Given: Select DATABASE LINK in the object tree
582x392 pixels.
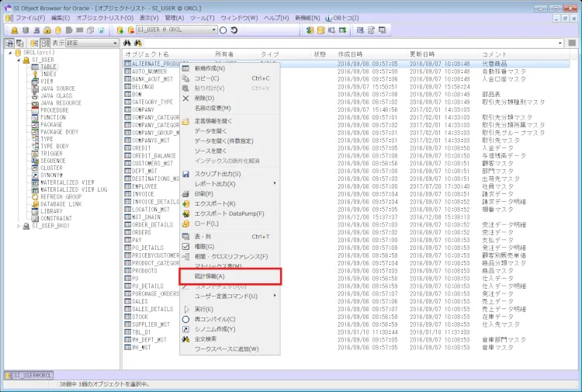Looking at the screenshot, I should [x=61, y=204].
